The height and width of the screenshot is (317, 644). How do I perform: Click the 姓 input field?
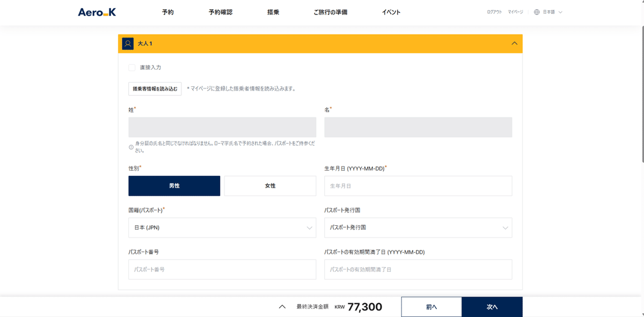pos(222,127)
